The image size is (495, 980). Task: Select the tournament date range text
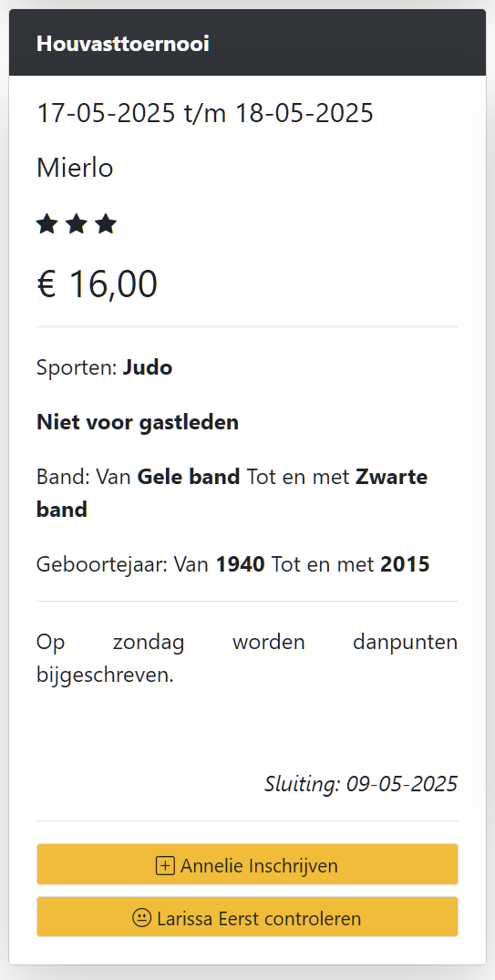tap(205, 113)
